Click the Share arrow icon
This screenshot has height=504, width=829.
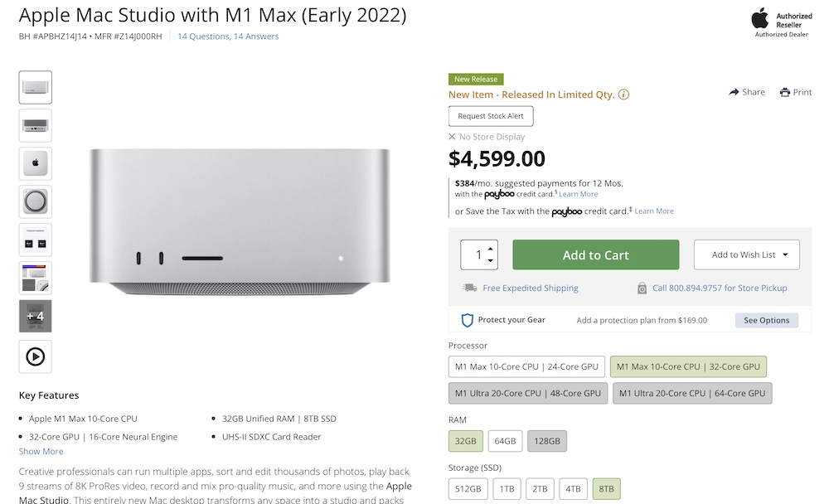(734, 92)
